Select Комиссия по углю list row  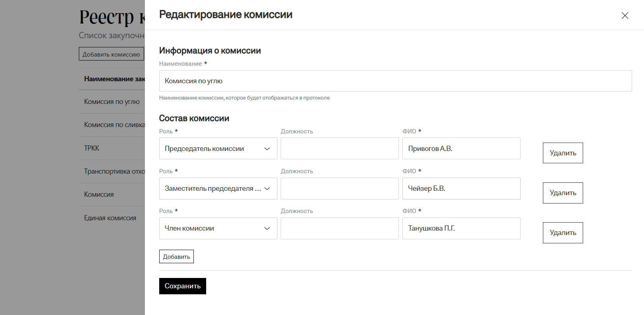(111, 102)
